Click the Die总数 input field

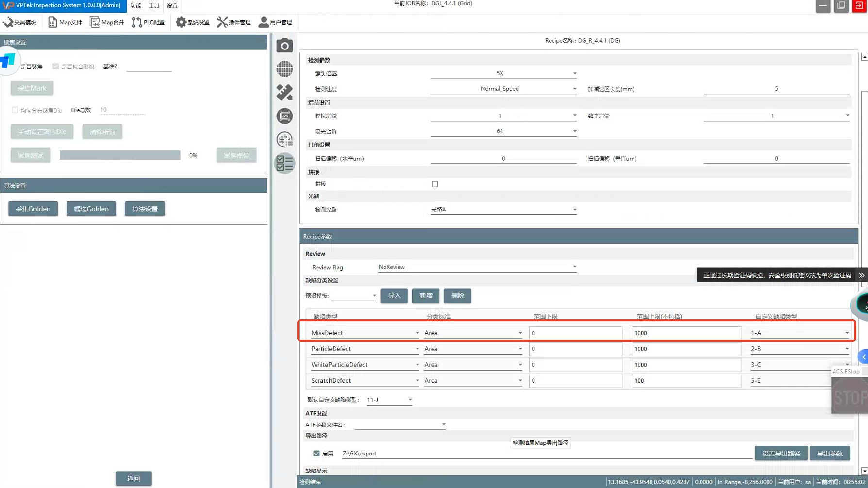[x=122, y=110]
